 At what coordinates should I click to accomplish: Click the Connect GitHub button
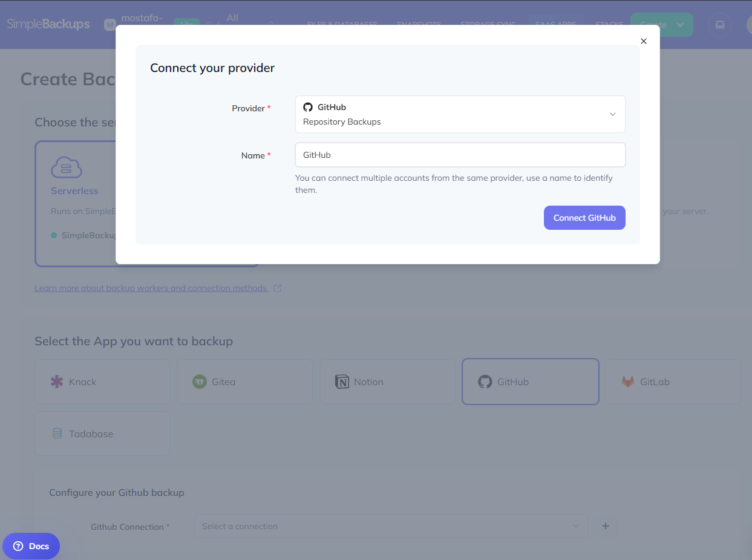click(x=584, y=218)
